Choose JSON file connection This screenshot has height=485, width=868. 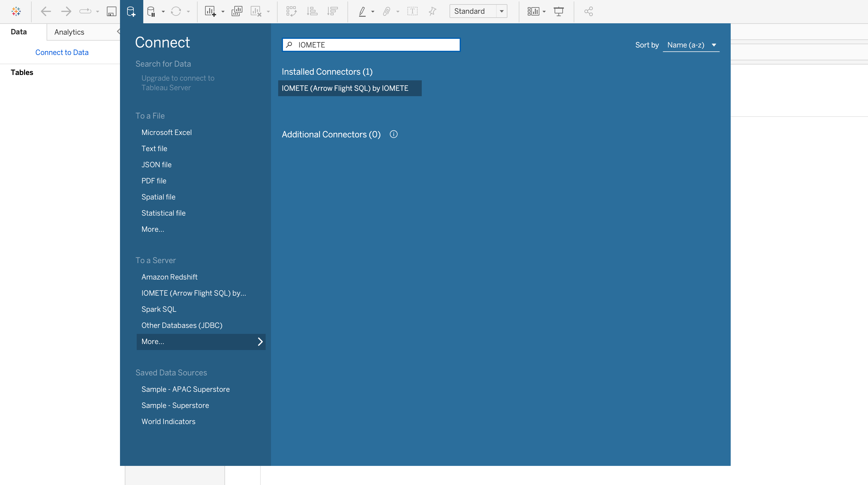click(x=156, y=165)
